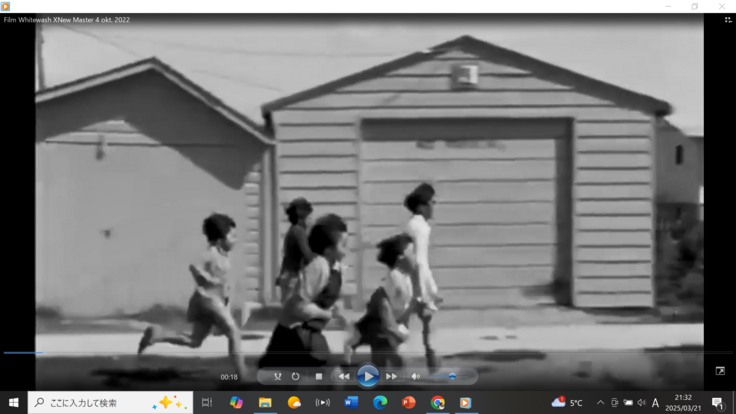The height and width of the screenshot is (414, 736).
Task: Toggle repeat mode in the player
Action: click(296, 376)
